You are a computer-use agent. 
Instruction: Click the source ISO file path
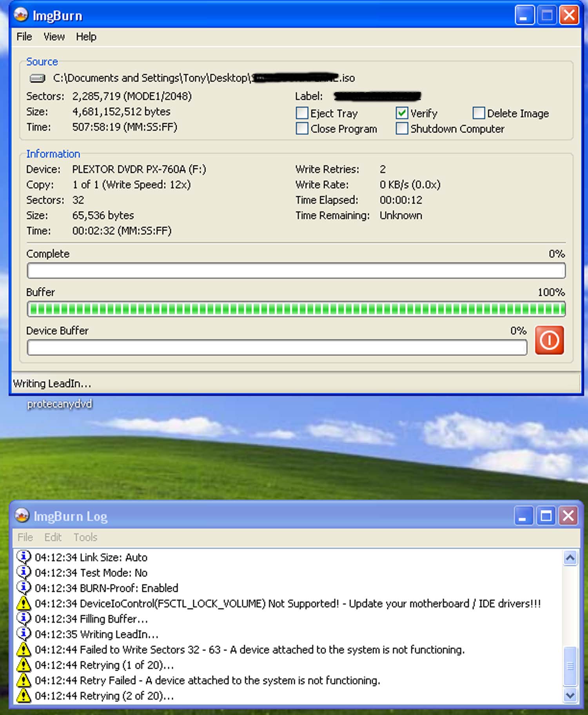tap(204, 78)
